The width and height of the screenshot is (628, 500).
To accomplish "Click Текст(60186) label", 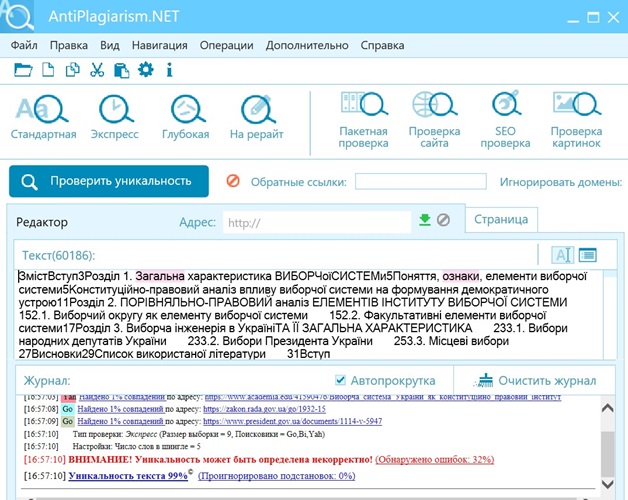I will 58,255.
